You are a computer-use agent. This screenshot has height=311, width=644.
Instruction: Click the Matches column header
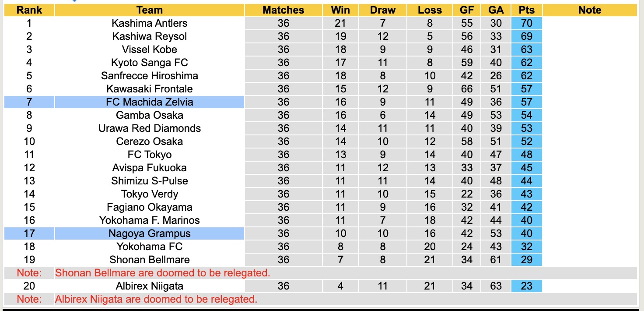click(x=283, y=10)
